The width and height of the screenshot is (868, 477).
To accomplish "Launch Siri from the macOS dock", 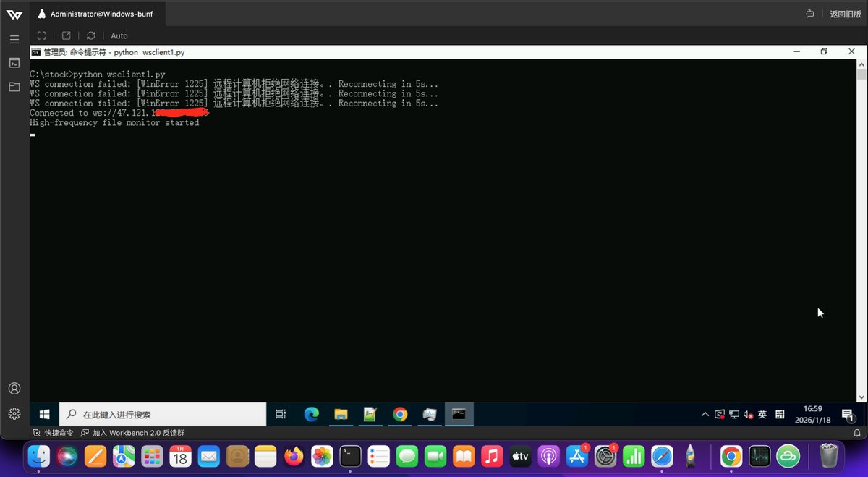I will (67, 456).
